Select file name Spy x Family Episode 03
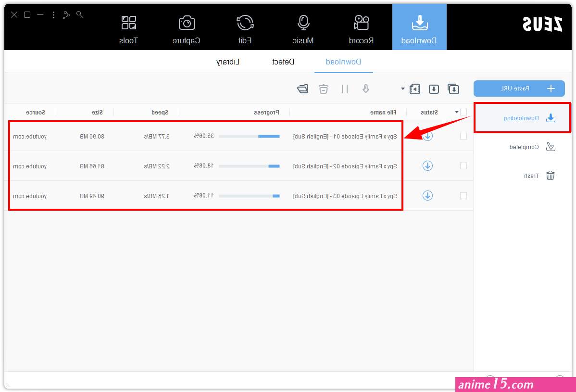This screenshot has width=576, height=392. (x=345, y=196)
